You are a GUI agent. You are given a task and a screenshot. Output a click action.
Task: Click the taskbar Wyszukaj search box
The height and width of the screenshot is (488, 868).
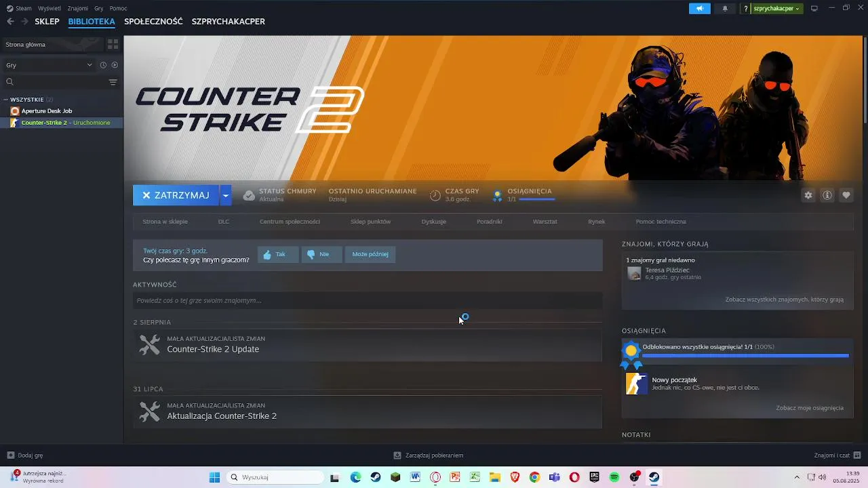pos(275,477)
